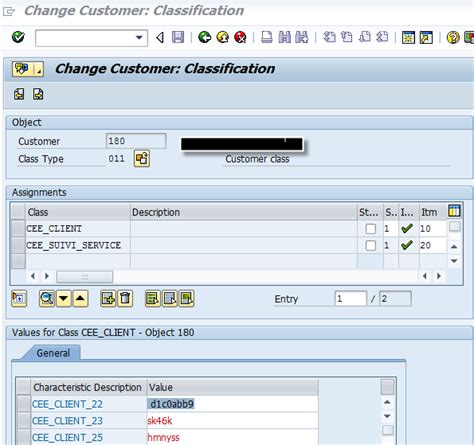Click the yellow move-down arrow button
The image size is (474, 445).
tap(64, 298)
